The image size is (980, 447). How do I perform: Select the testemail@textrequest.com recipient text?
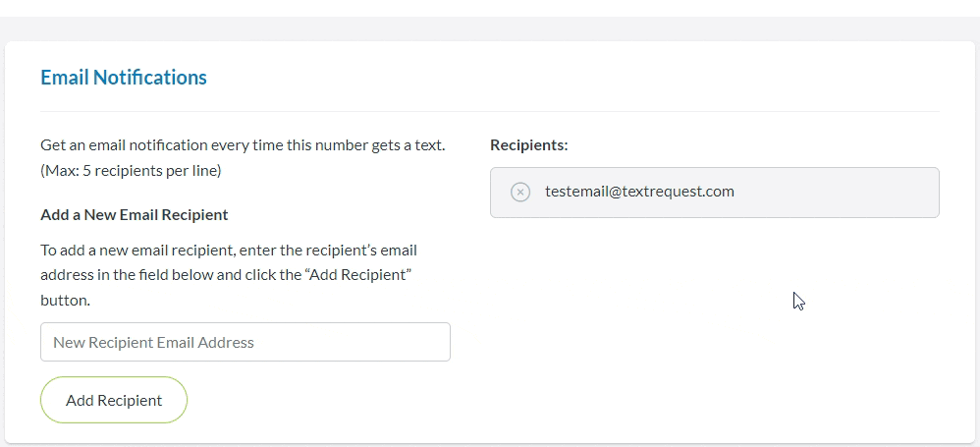pyautogui.click(x=639, y=192)
